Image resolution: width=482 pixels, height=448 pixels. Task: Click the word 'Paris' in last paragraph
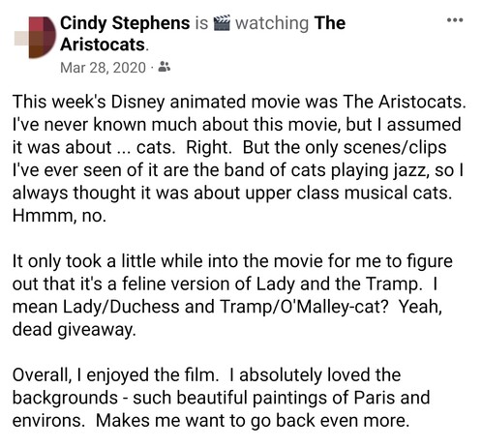pos(374,398)
